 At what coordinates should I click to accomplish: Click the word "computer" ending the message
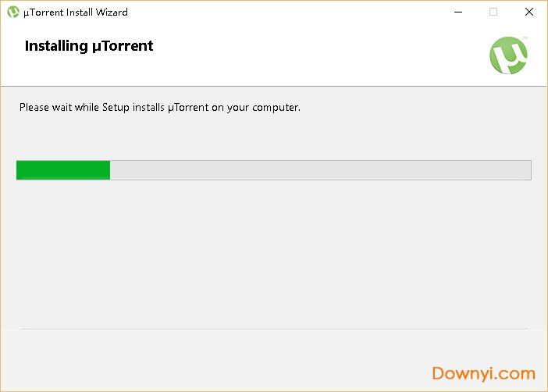[276, 107]
